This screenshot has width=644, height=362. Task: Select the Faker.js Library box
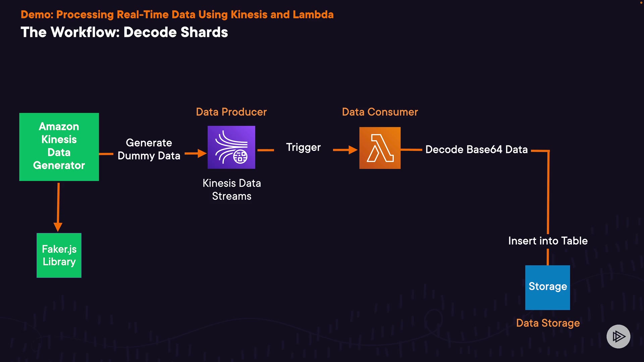[x=59, y=255]
